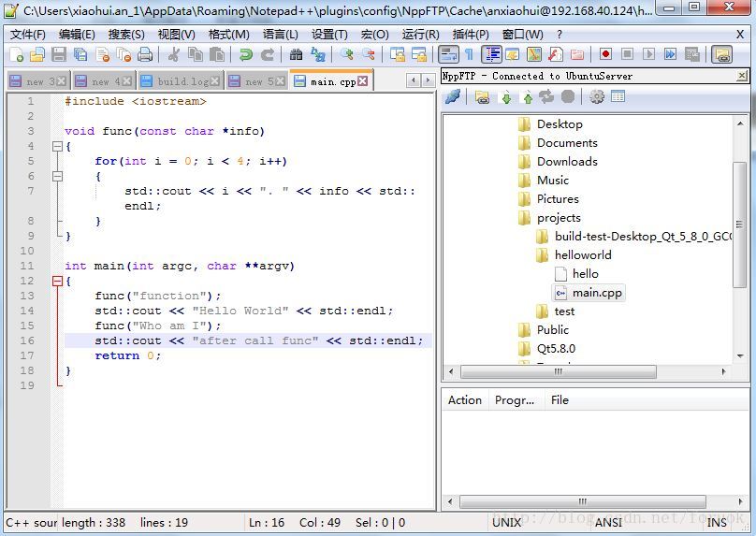Click FTP tree horizontal scrollbar thumb
The image size is (756, 536).
[557, 372]
